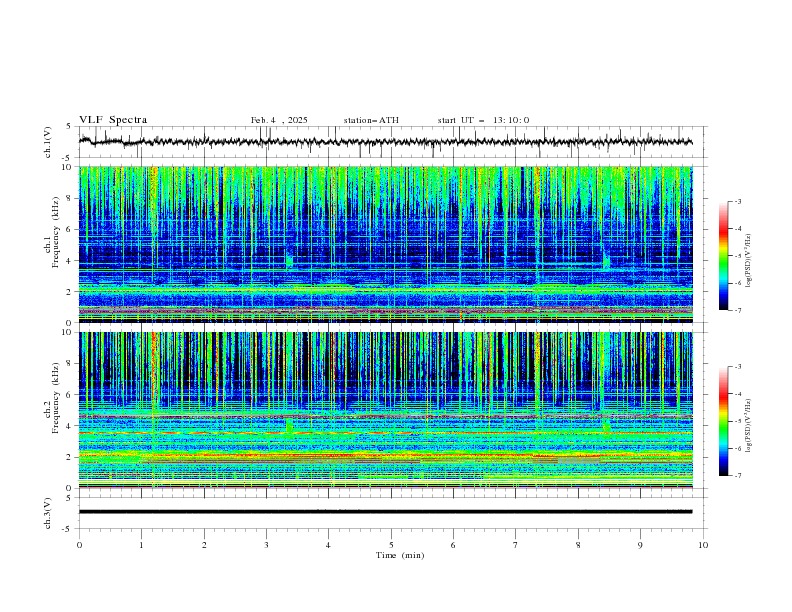This screenshot has height=612, width=792.
Task: Click the ch.1 "Frequency (kHz)" axis label
Action: coord(56,230)
